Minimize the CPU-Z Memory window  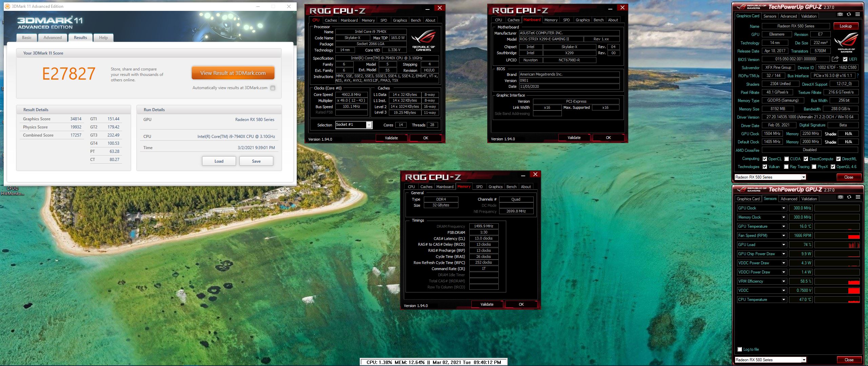click(x=523, y=175)
